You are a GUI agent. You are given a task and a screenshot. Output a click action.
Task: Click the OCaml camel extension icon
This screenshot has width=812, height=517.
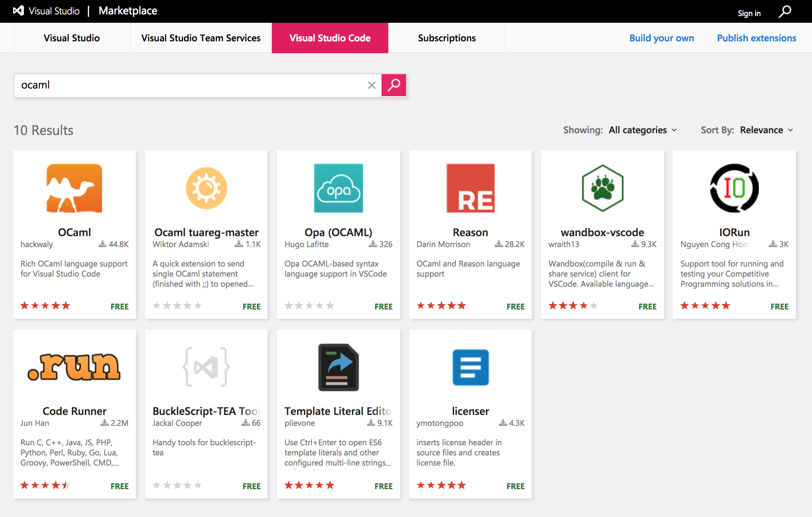click(74, 188)
